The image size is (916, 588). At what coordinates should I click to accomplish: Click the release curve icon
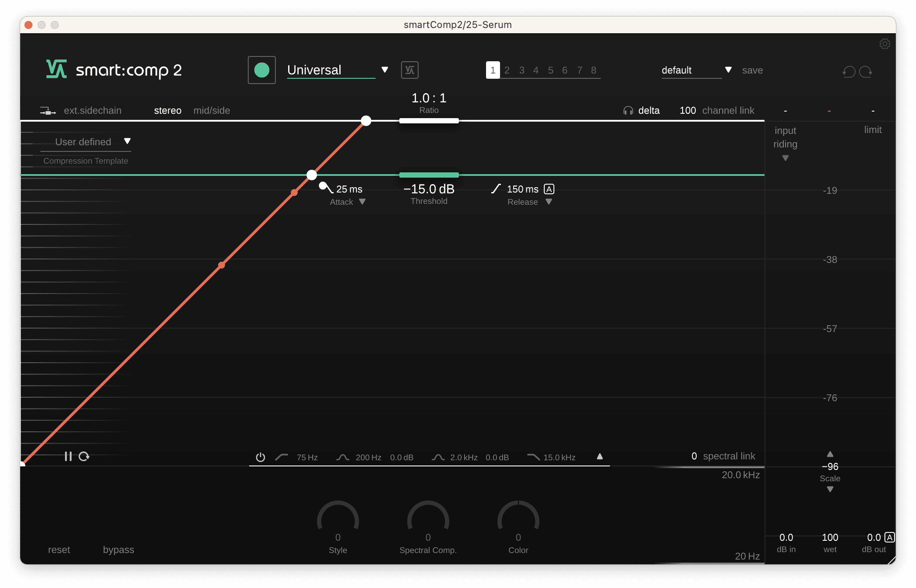pyautogui.click(x=496, y=189)
